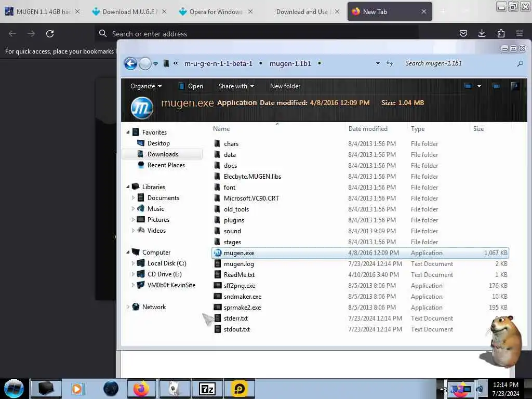Select the data folder
This screenshot has height=399, width=532.
pyautogui.click(x=230, y=154)
